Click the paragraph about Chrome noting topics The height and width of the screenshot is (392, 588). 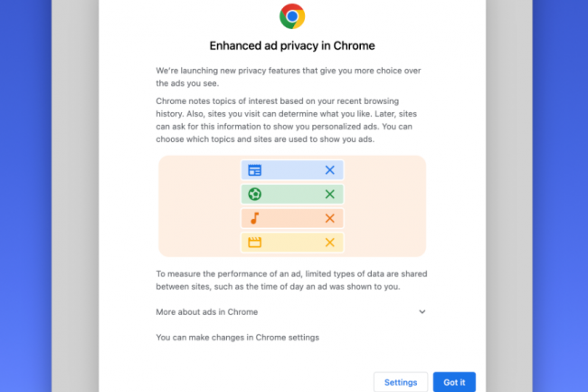289,120
